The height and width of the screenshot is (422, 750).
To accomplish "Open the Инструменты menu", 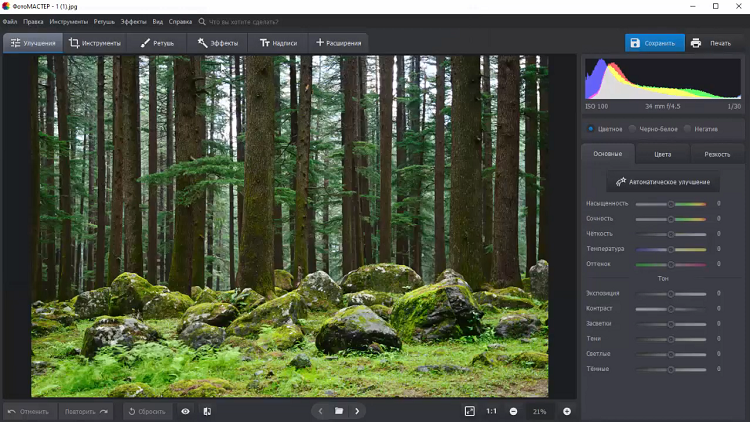I will 68,21.
